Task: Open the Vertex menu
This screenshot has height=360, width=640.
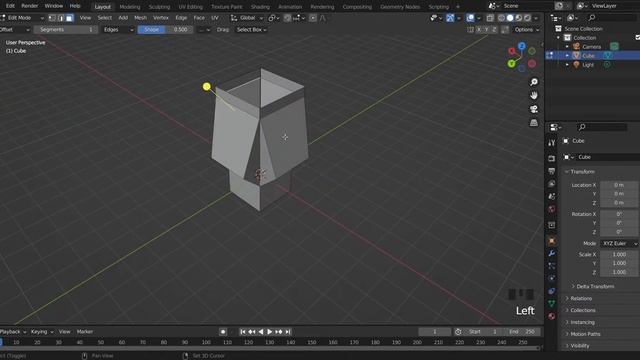Action: pyautogui.click(x=161, y=18)
